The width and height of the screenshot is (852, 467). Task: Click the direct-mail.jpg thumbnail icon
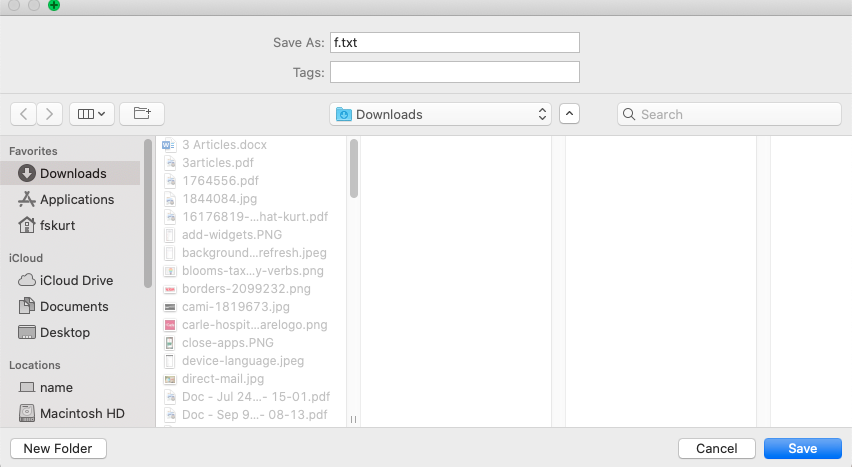click(x=170, y=379)
